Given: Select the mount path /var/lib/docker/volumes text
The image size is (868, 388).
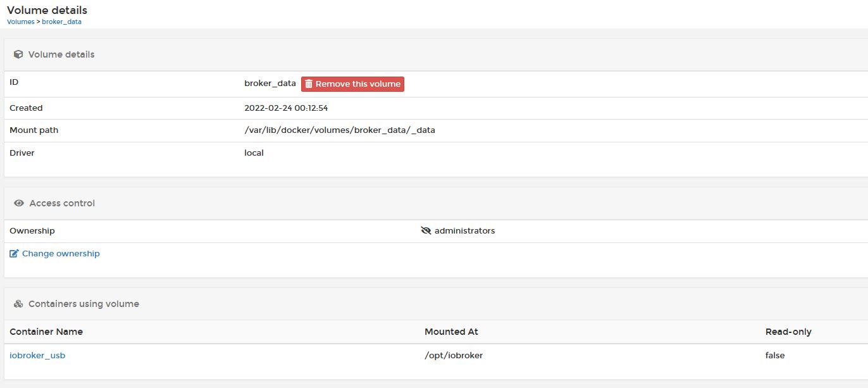Looking at the screenshot, I should click(x=339, y=130).
